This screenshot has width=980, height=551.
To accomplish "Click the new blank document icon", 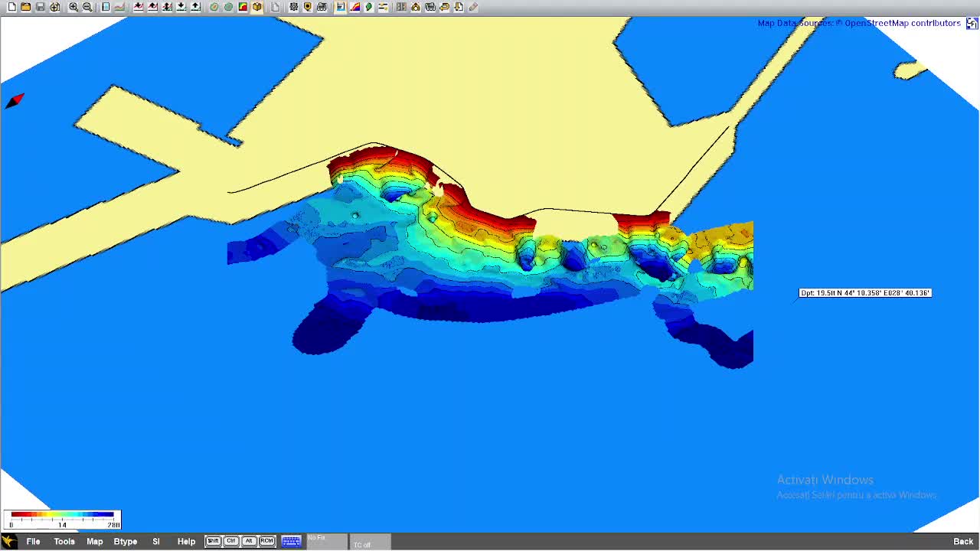I will click(11, 7).
